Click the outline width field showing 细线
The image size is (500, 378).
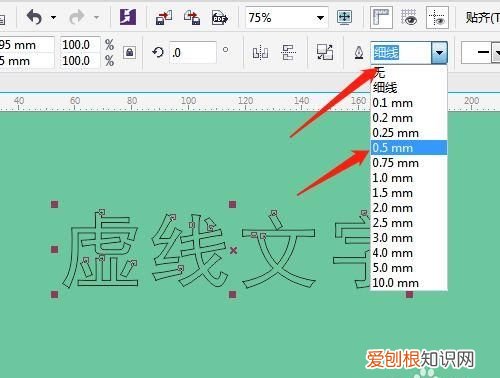pyautogui.click(x=401, y=53)
